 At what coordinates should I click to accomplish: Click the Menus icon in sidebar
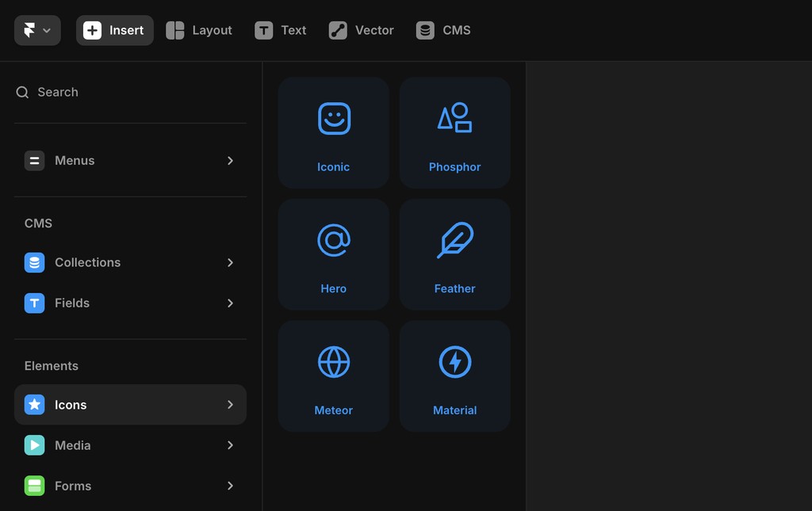point(34,160)
